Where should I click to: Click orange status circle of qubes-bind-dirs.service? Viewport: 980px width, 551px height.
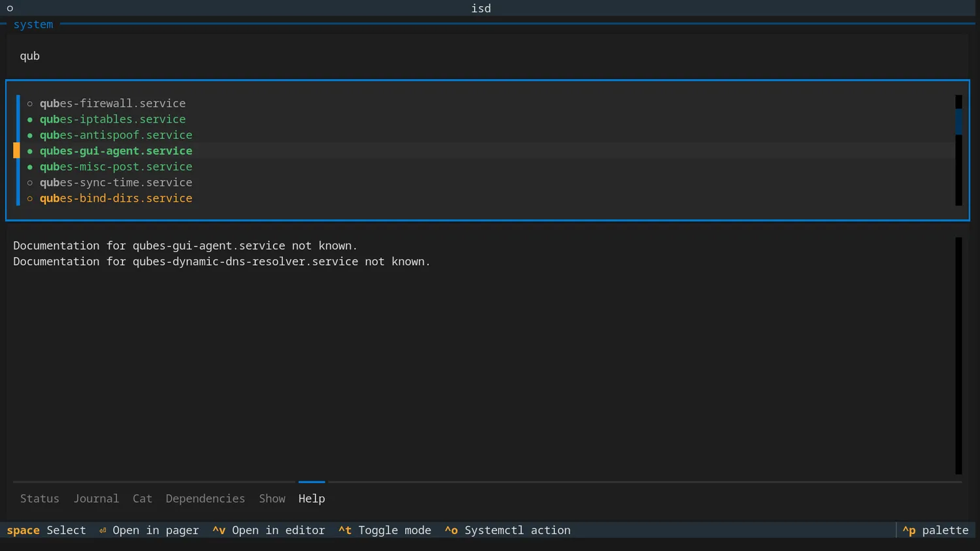click(x=30, y=198)
